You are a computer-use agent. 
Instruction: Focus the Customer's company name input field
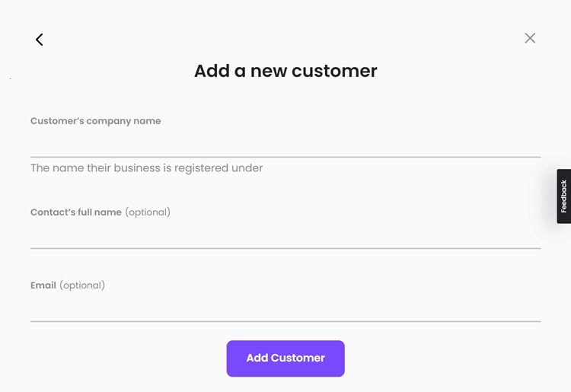[x=285, y=143]
